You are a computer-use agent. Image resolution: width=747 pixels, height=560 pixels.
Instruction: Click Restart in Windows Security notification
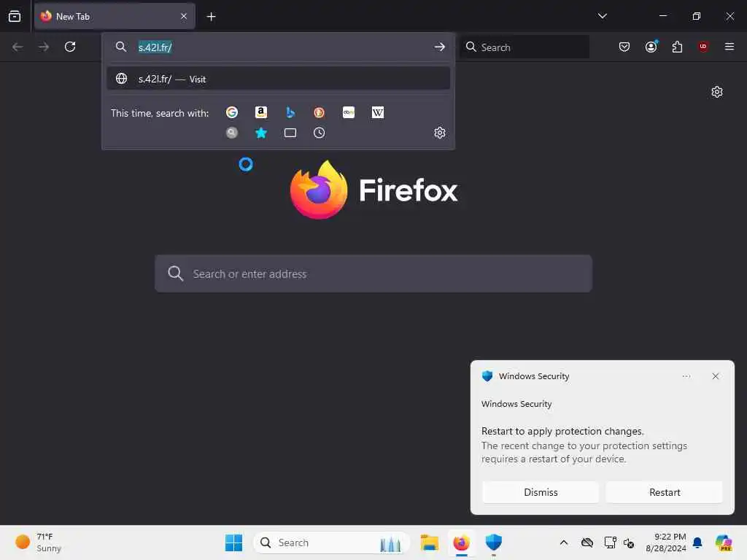click(665, 492)
